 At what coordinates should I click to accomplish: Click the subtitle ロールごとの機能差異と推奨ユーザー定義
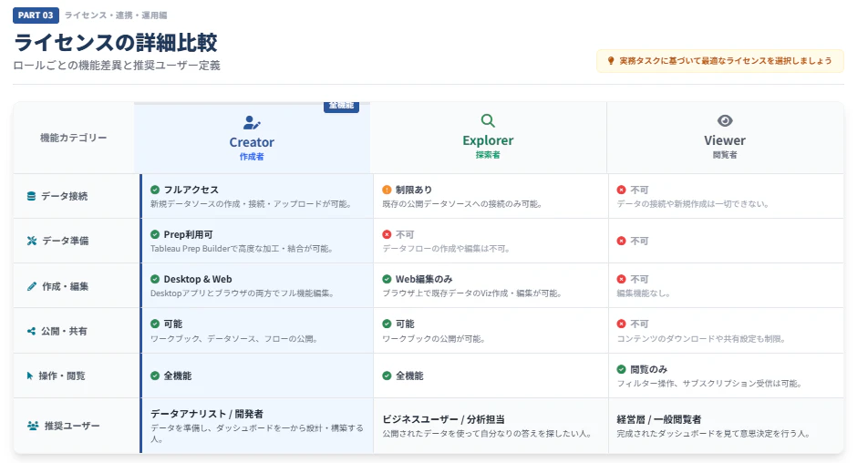[117, 66]
